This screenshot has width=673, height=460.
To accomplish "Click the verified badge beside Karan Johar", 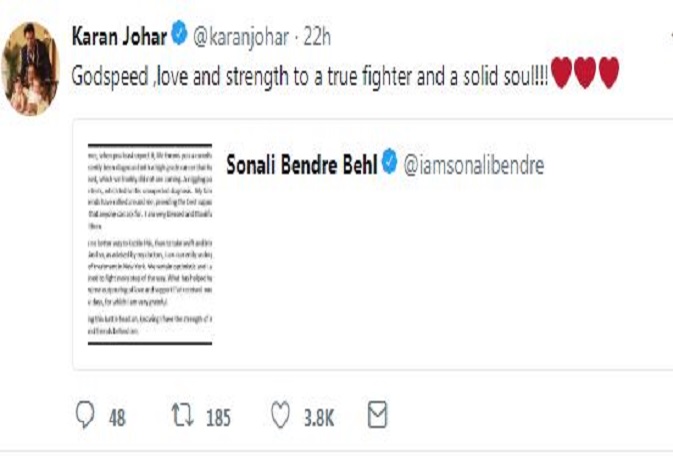I will [x=179, y=36].
